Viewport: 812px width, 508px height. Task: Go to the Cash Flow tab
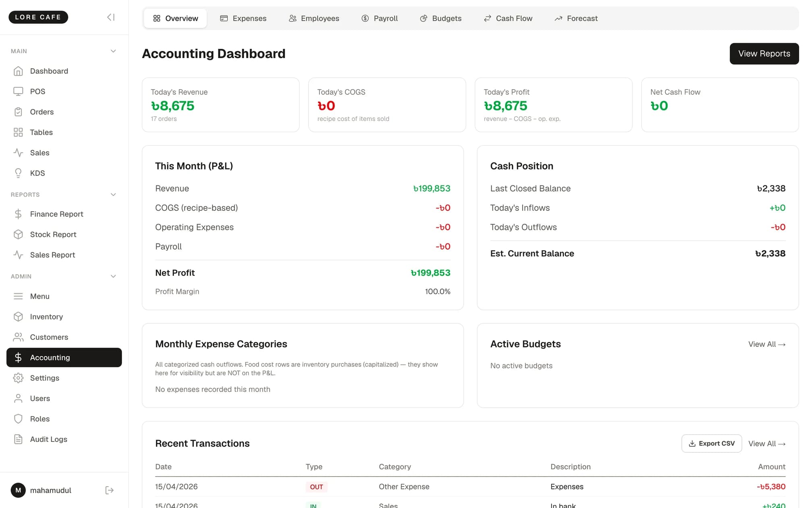(x=508, y=18)
